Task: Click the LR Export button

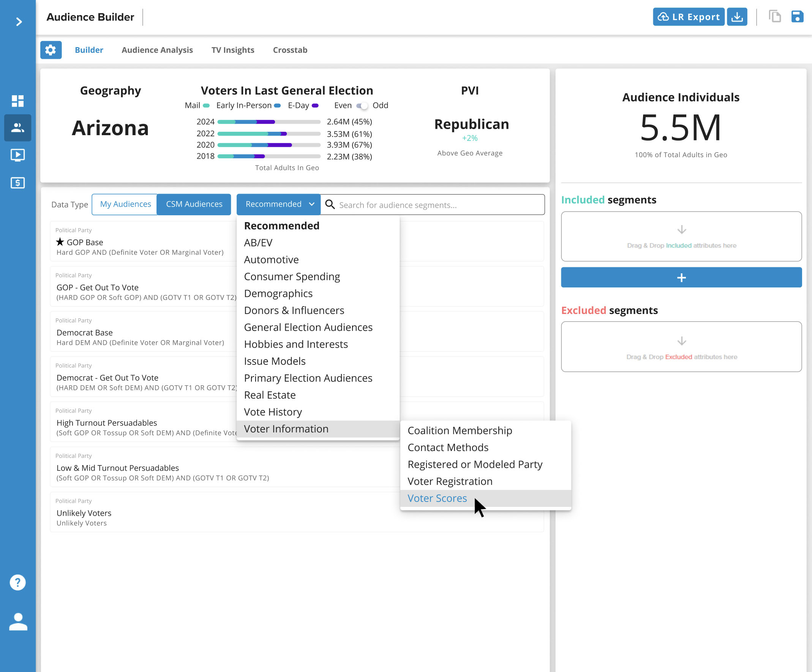Action: [x=688, y=16]
